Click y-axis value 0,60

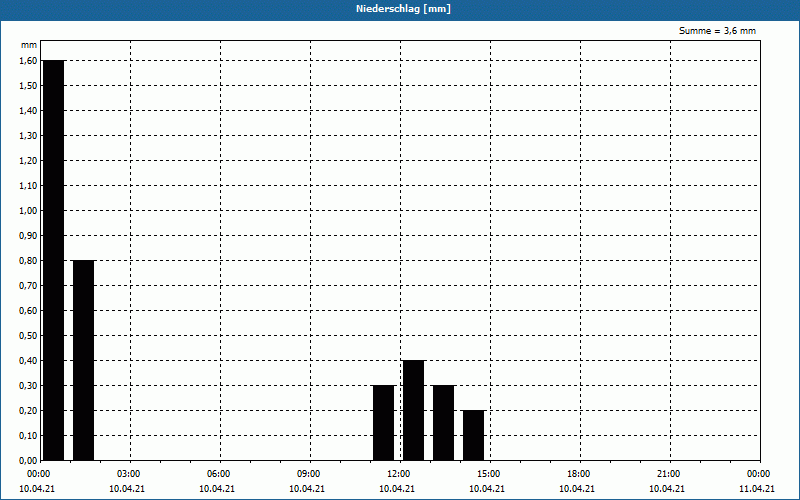coord(28,310)
